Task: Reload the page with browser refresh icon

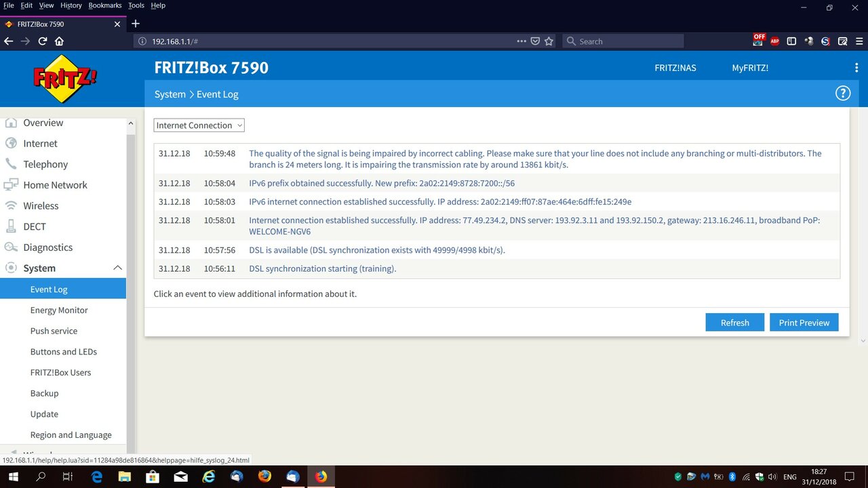Action: pos(42,41)
